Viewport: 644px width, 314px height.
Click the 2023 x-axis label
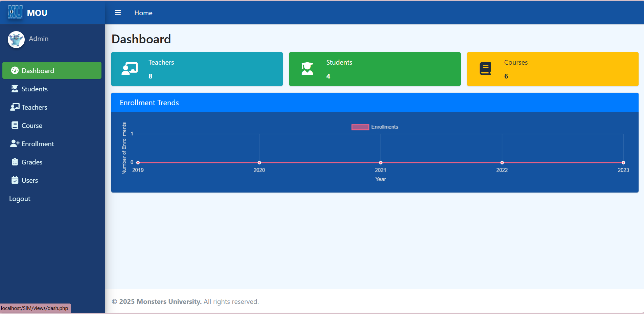tap(623, 170)
